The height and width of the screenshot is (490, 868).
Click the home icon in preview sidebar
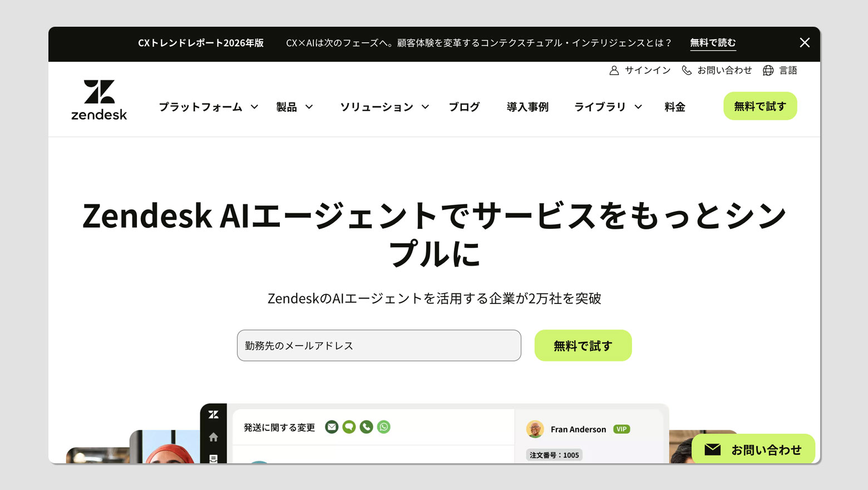coord(214,437)
